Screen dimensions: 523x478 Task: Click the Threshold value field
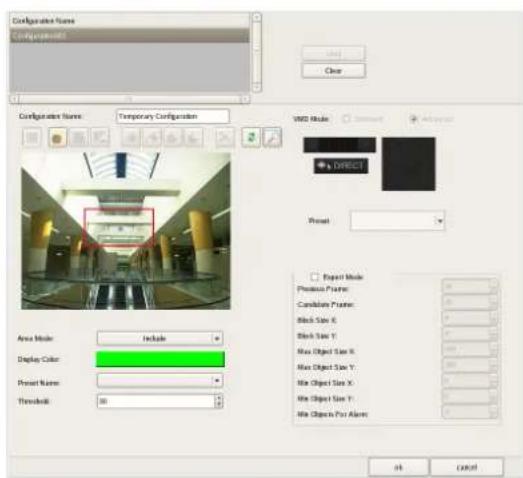156,401
